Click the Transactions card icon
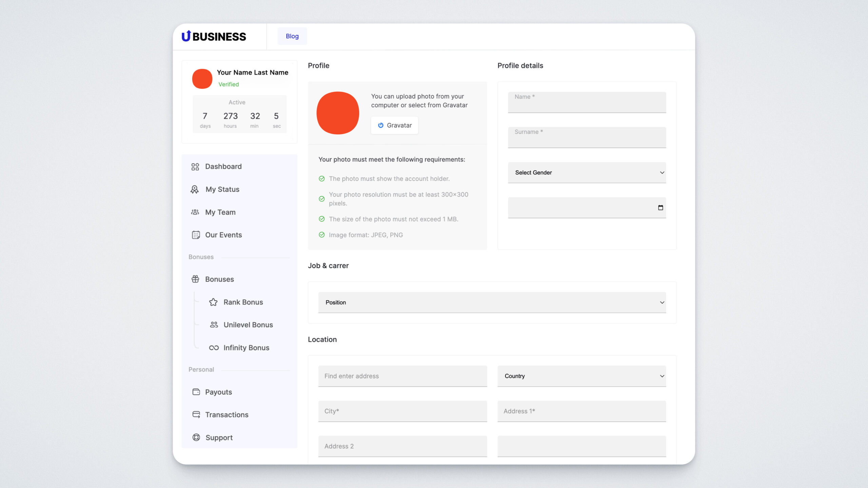Screen dimensions: 868x488 tap(196, 414)
